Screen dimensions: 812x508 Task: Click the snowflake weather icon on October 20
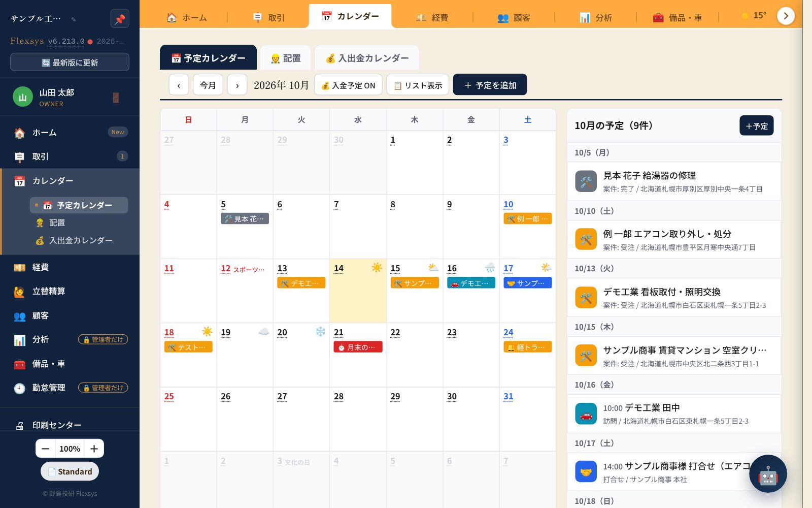tap(320, 332)
